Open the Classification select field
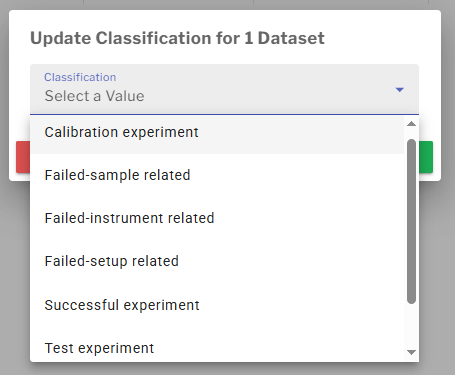 (x=224, y=89)
